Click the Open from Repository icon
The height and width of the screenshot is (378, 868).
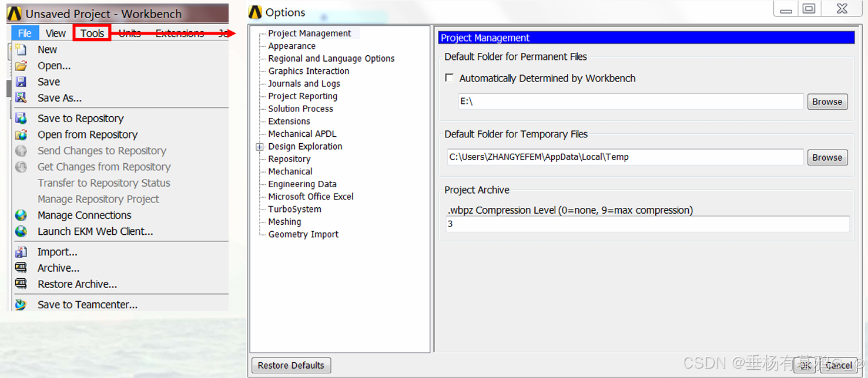21,134
